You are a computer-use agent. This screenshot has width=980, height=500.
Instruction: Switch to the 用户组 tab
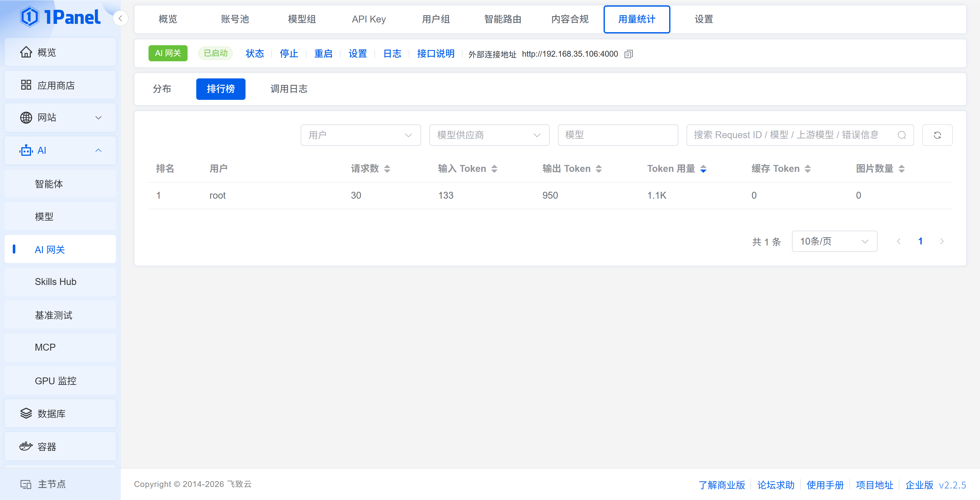(x=436, y=19)
